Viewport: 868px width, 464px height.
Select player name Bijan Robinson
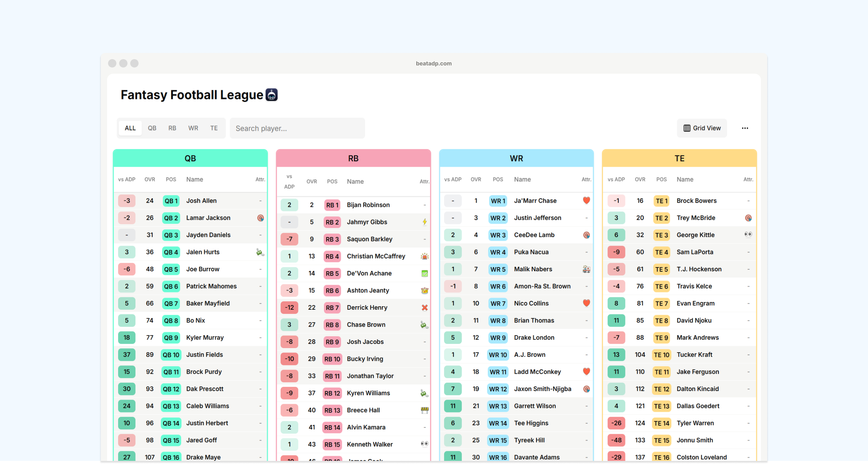[368, 205]
